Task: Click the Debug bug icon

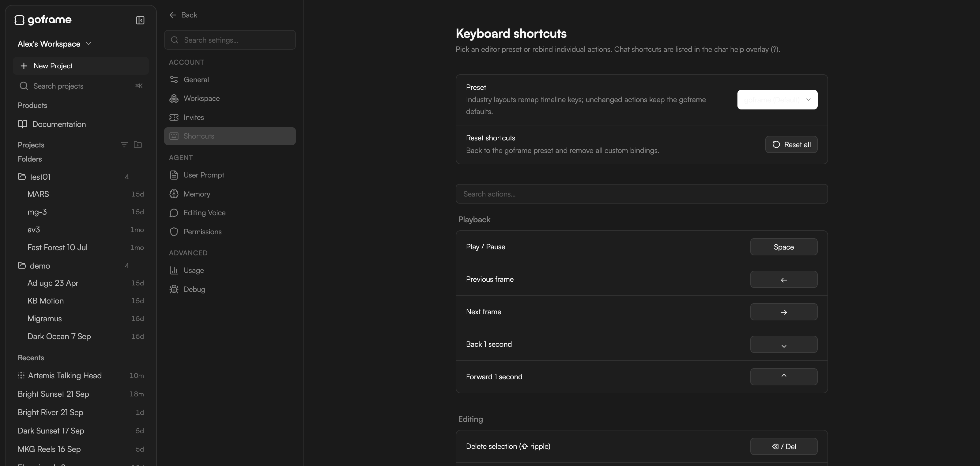Action: point(174,289)
